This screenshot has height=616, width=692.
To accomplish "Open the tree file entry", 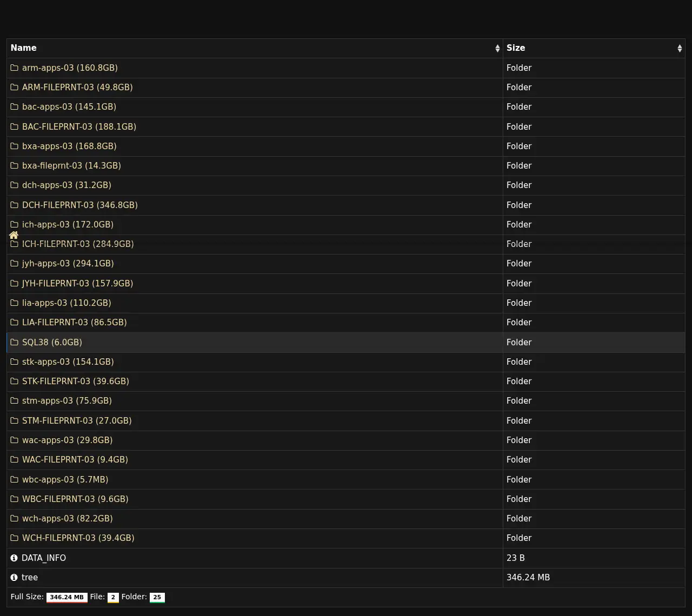I will pyautogui.click(x=30, y=577).
